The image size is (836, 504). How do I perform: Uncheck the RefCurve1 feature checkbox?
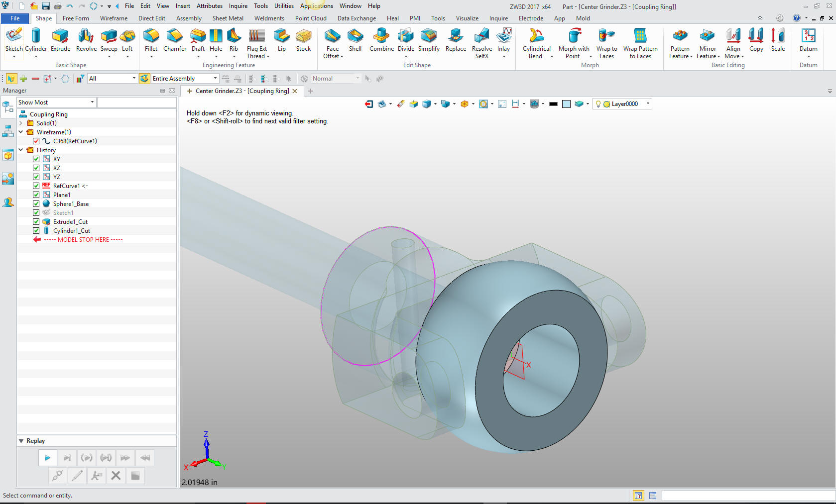tap(36, 186)
